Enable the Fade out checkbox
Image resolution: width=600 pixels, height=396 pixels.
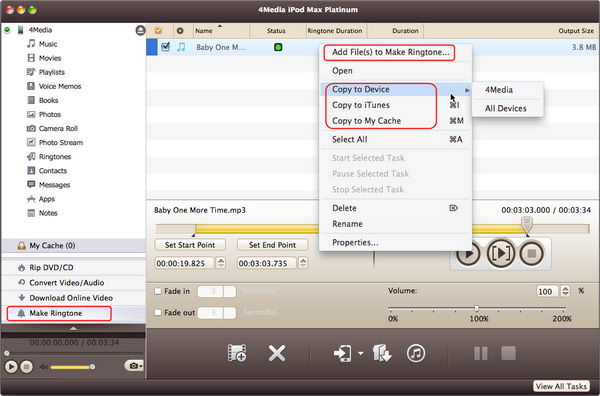(x=158, y=313)
